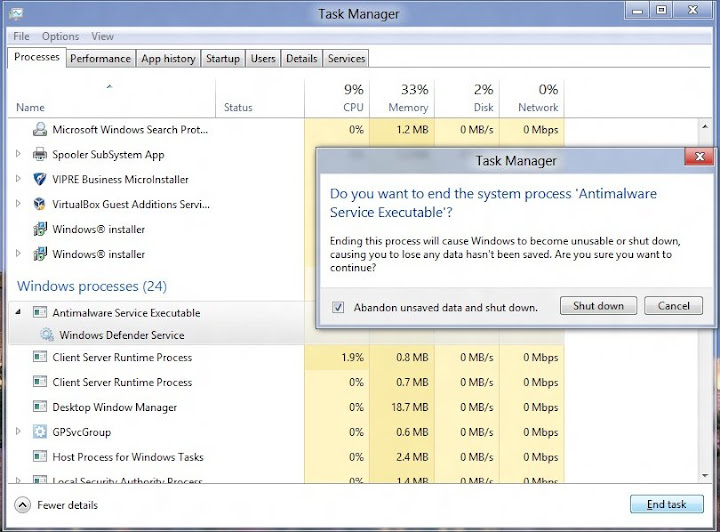Switch to the Details tab
This screenshot has height=532, width=720.
point(302,59)
